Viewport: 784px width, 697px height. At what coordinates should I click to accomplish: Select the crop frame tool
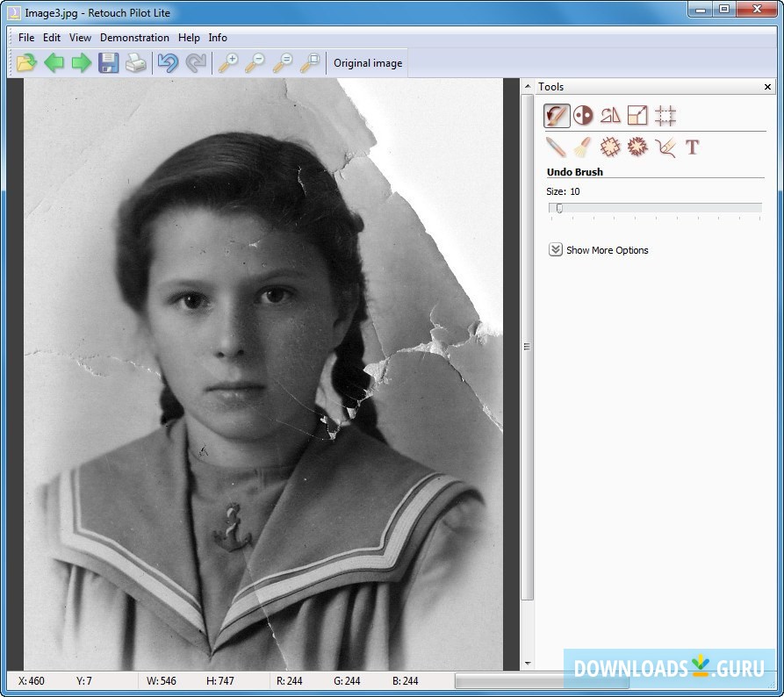click(x=665, y=115)
